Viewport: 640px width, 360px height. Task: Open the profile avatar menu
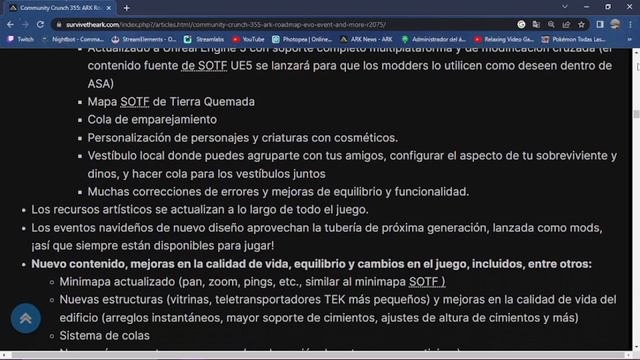tap(615, 24)
